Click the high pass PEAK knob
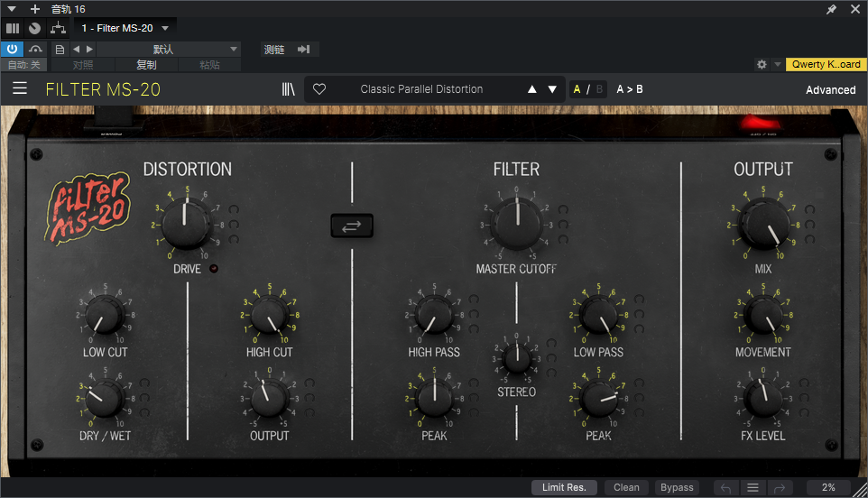The width and height of the screenshot is (868, 498). point(435,399)
